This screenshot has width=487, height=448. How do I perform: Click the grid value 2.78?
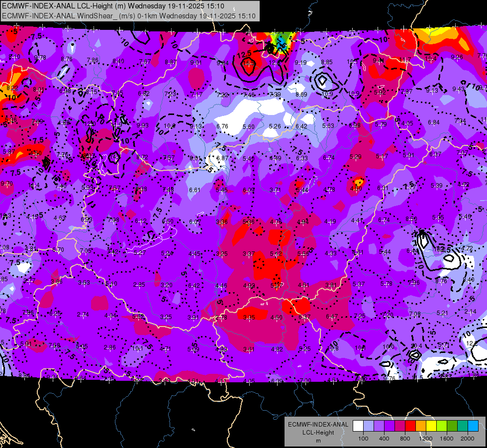tap(221, 318)
